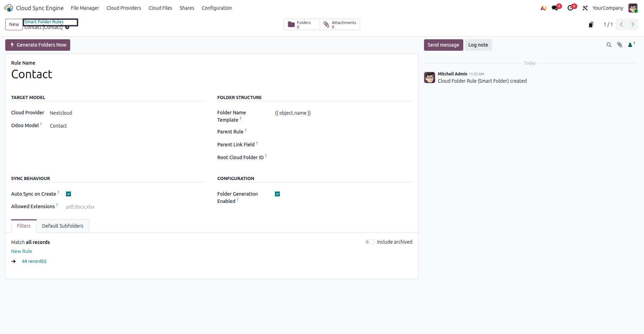The image size is (644, 334).
Task: Open the Cloud Provider Nextcloud field
Action: 128,113
